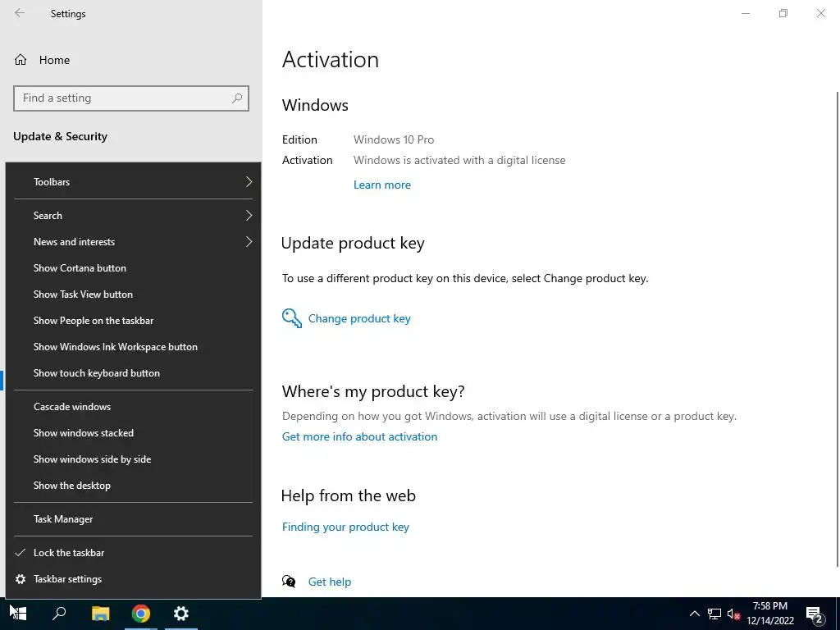The height and width of the screenshot is (630, 840).
Task: Go to Home in Settings sidebar
Action: (54, 60)
